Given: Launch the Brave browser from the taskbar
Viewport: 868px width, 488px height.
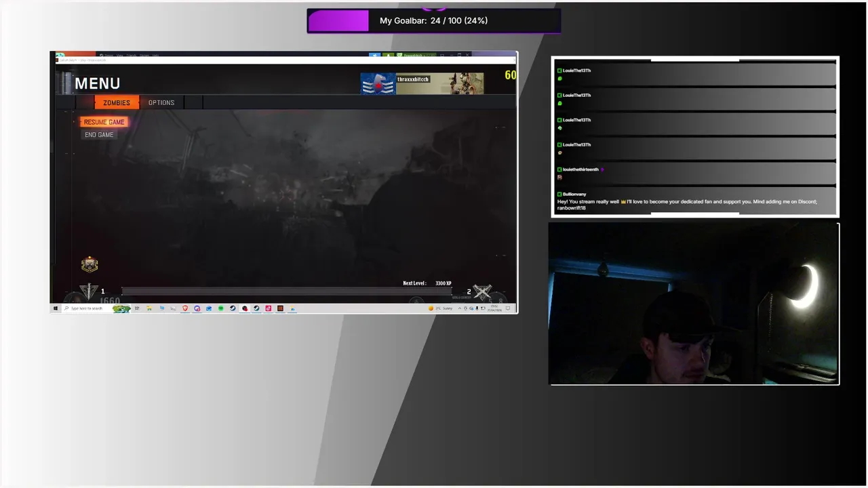Looking at the screenshot, I should click(x=186, y=308).
